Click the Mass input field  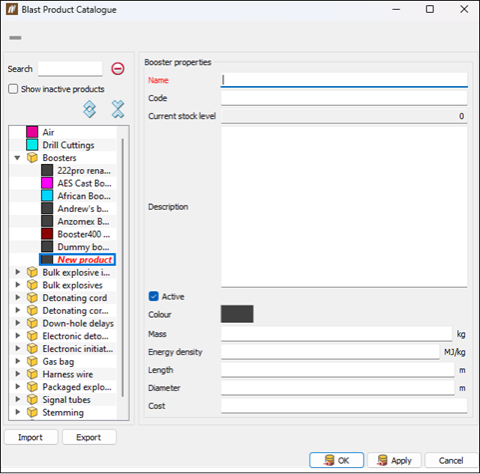pos(336,334)
